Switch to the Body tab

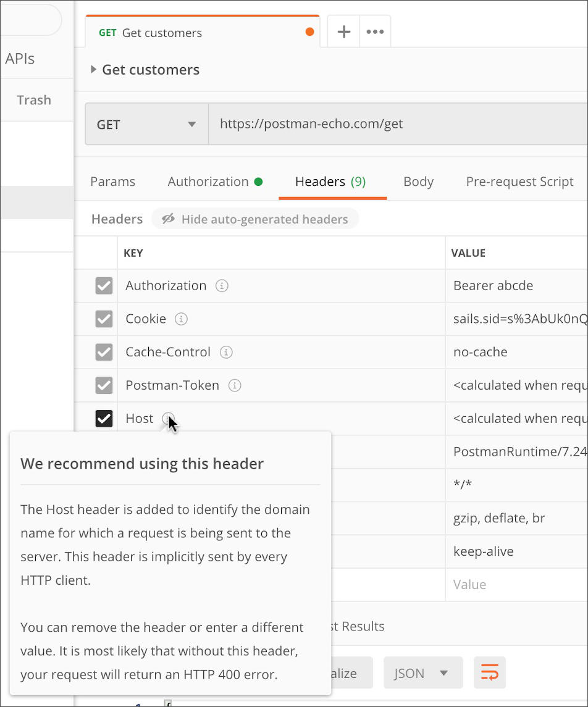(x=418, y=182)
